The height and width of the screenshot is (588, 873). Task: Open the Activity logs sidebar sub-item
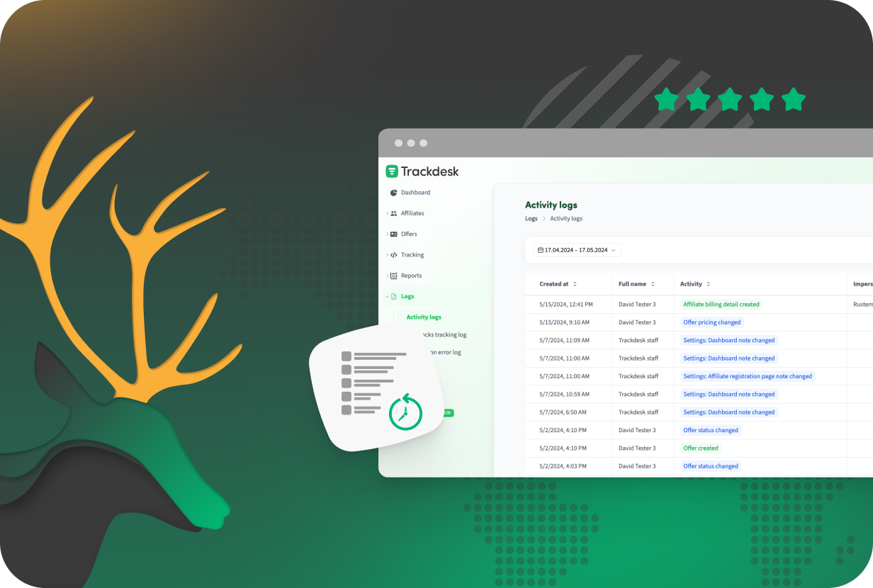pos(424,317)
